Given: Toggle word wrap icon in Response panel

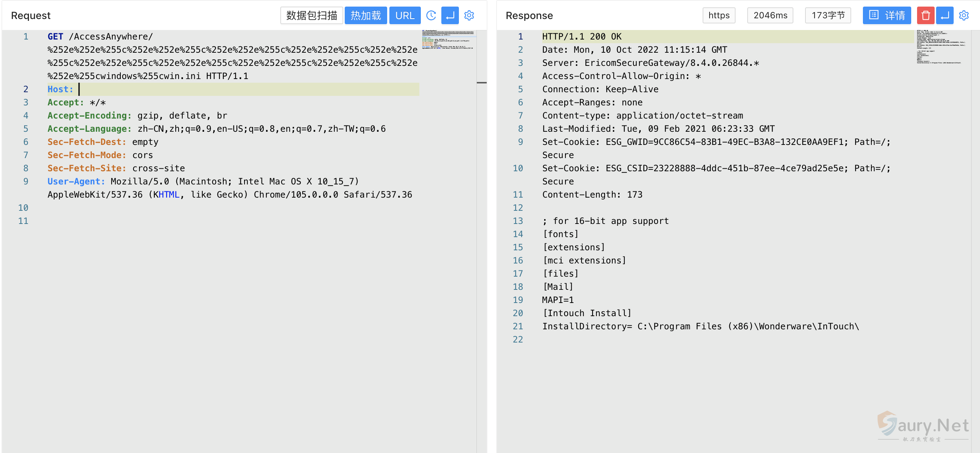Looking at the screenshot, I should click(944, 16).
